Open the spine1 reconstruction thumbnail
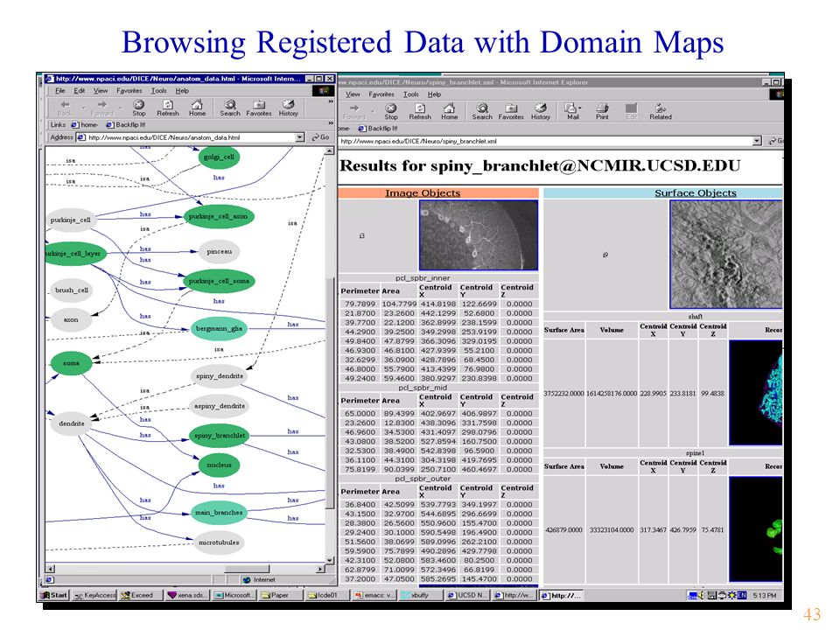 756,529
